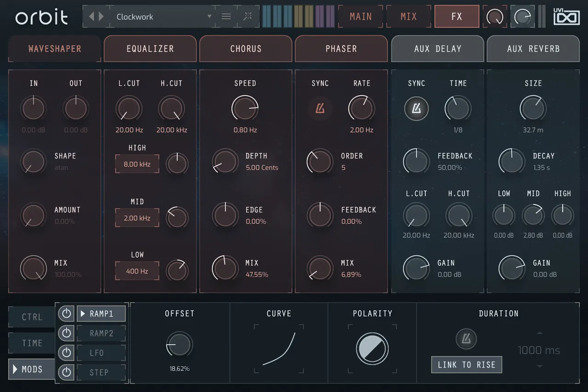Increase duration with the up arrow
Viewport: 588px width, 392px height.
[x=540, y=333]
